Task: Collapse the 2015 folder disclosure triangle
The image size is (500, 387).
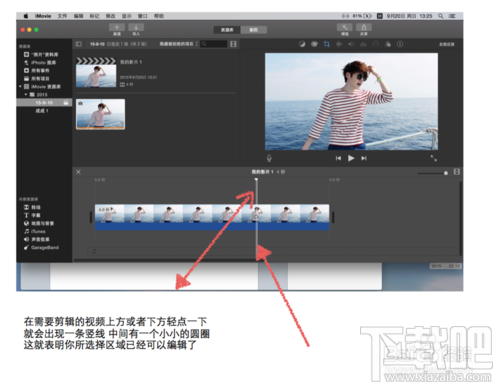Action: coord(26,94)
